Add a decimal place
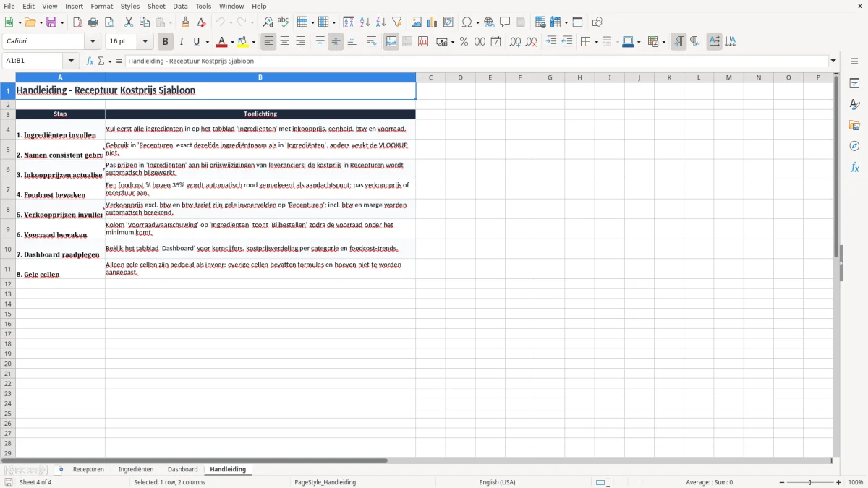Viewport: 868px width, 488px height. [515, 42]
